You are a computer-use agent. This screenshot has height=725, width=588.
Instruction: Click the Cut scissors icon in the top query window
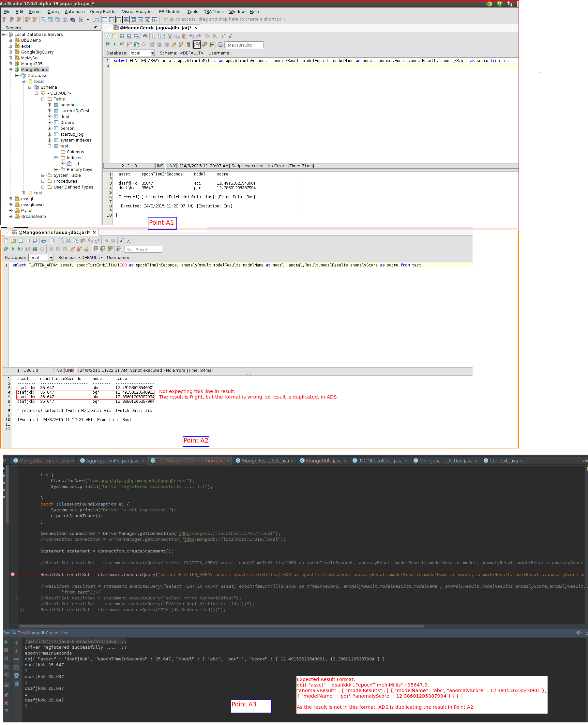pos(170,36)
